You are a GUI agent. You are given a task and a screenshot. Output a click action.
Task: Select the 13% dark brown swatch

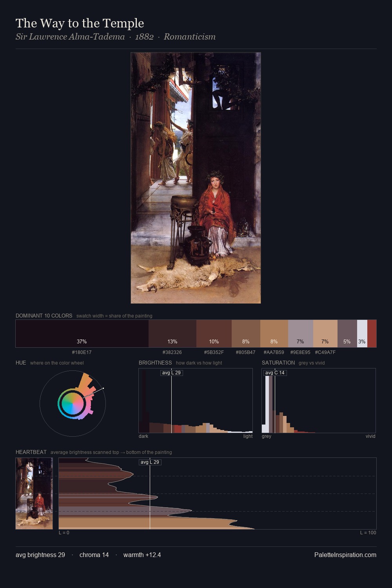tap(172, 334)
